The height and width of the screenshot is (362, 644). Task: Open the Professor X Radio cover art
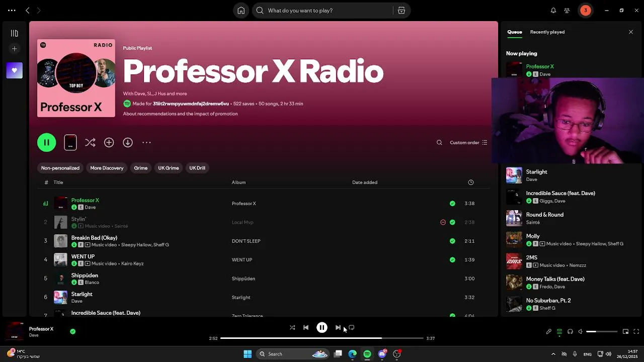point(76,78)
